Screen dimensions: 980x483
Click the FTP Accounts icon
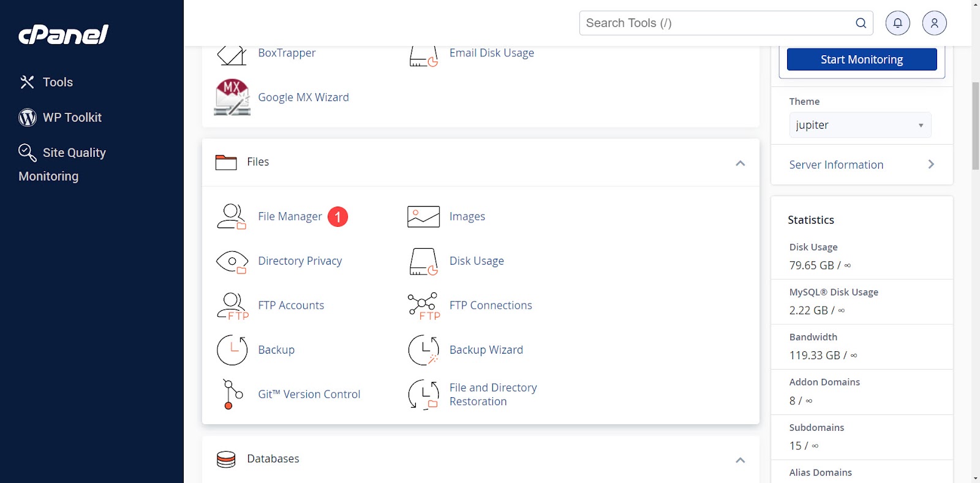(233, 306)
